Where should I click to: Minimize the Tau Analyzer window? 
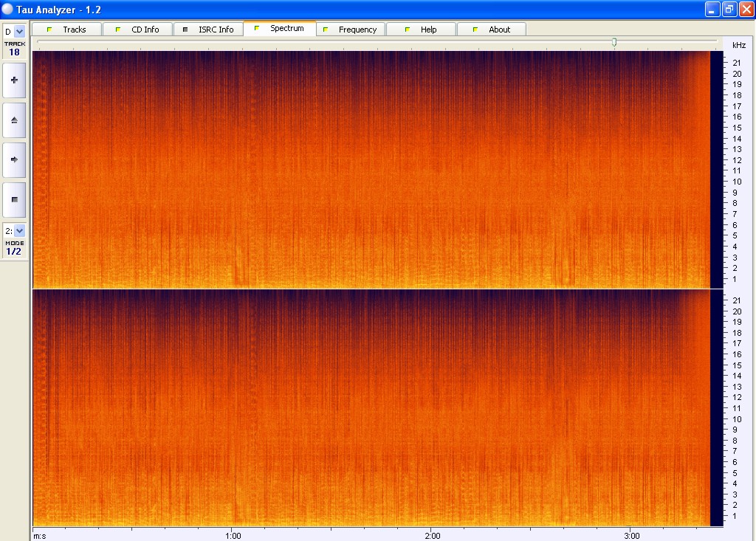coord(712,10)
